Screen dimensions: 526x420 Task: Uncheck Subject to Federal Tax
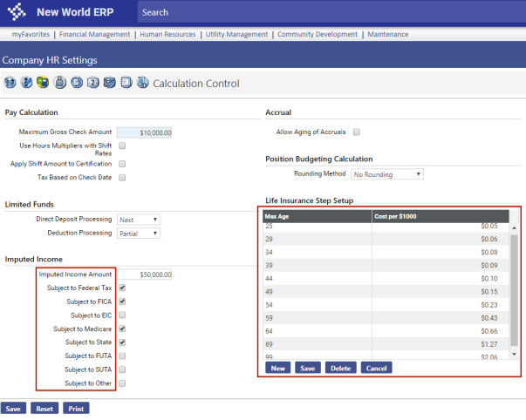point(122,288)
